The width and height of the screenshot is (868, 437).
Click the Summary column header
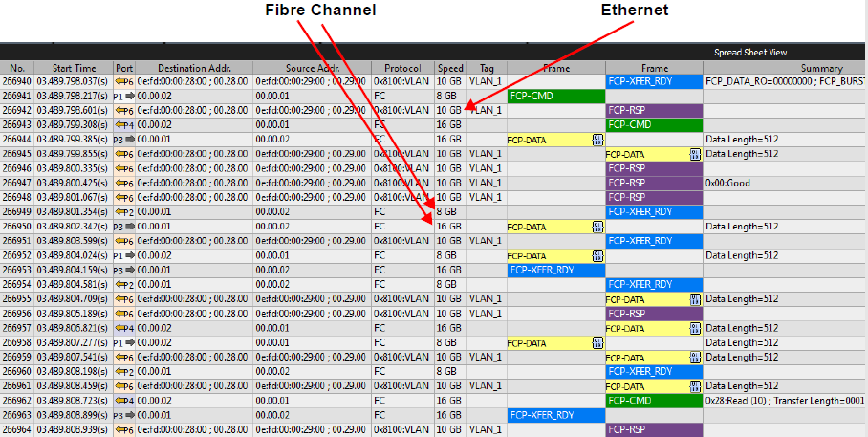pyautogui.click(x=821, y=68)
